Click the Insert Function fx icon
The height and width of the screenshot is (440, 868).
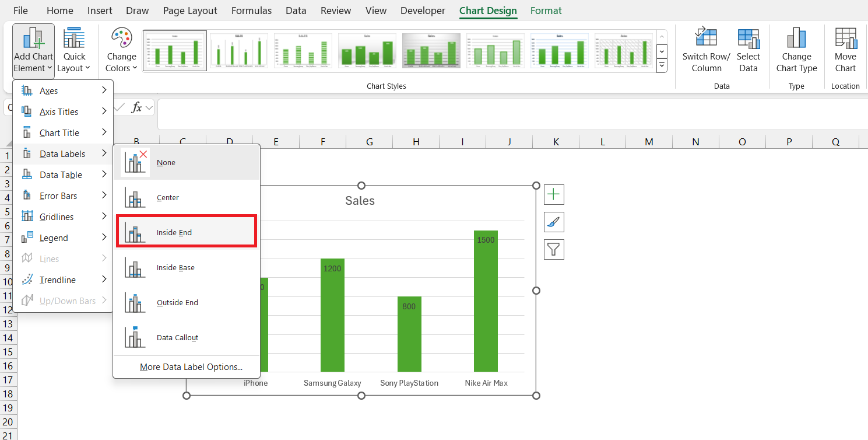click(137, 107)
